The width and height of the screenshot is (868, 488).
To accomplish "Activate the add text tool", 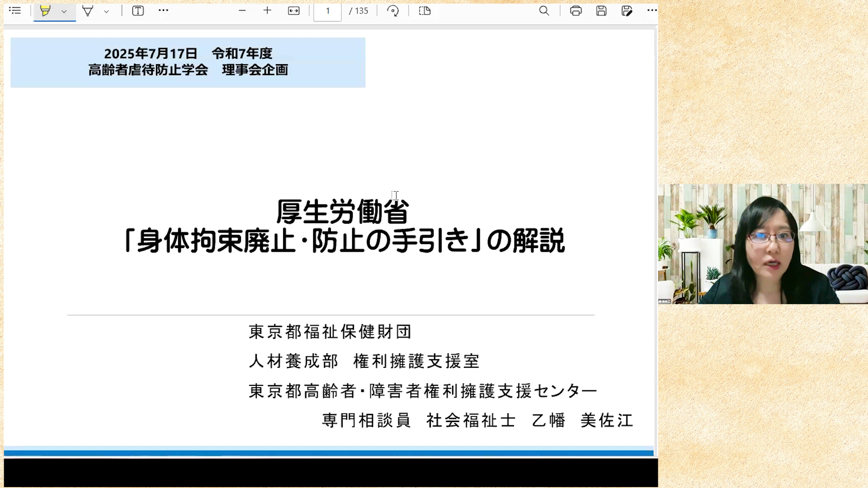I will tap(138, 11).
